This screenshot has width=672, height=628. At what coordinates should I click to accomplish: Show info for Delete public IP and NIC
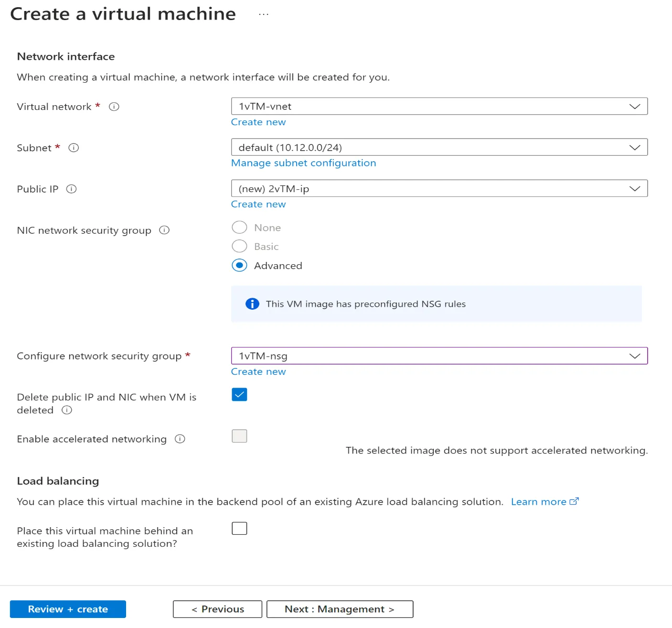tap(67, 410)
